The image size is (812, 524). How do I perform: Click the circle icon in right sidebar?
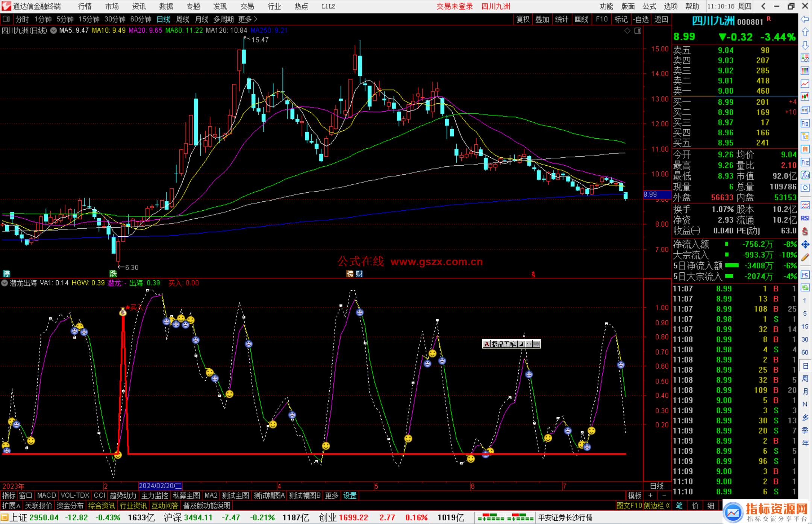click(805, 188)
